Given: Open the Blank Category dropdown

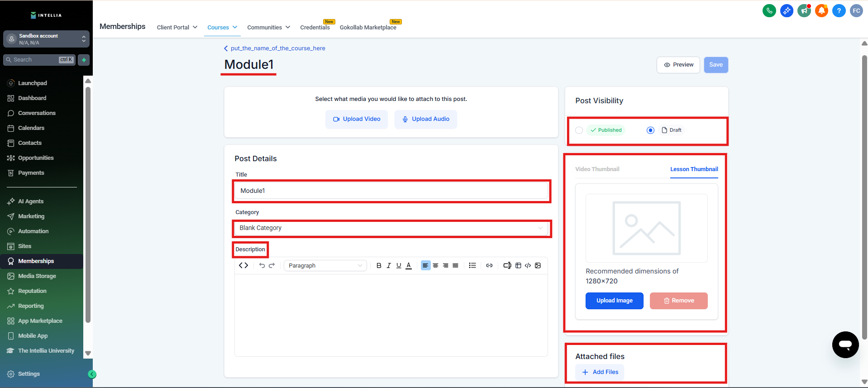Looking at the screenshot, I should [x=391, y=228].
